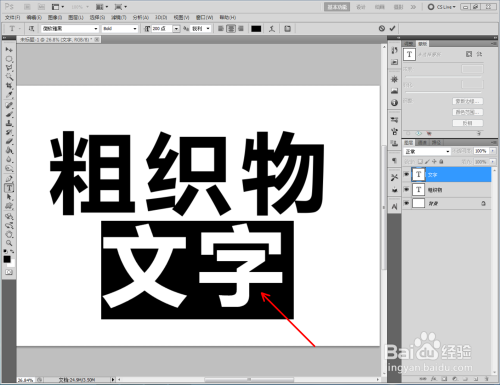The image size is (500, 385).
Task: Open the 滤镜(T) menu
Action: click(x=119, y=17)
